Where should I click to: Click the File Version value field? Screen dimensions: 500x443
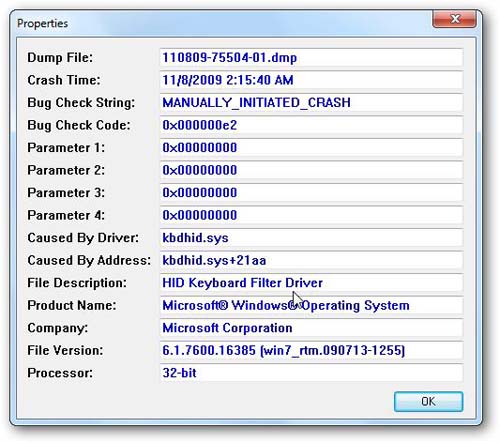click(311, 351)
